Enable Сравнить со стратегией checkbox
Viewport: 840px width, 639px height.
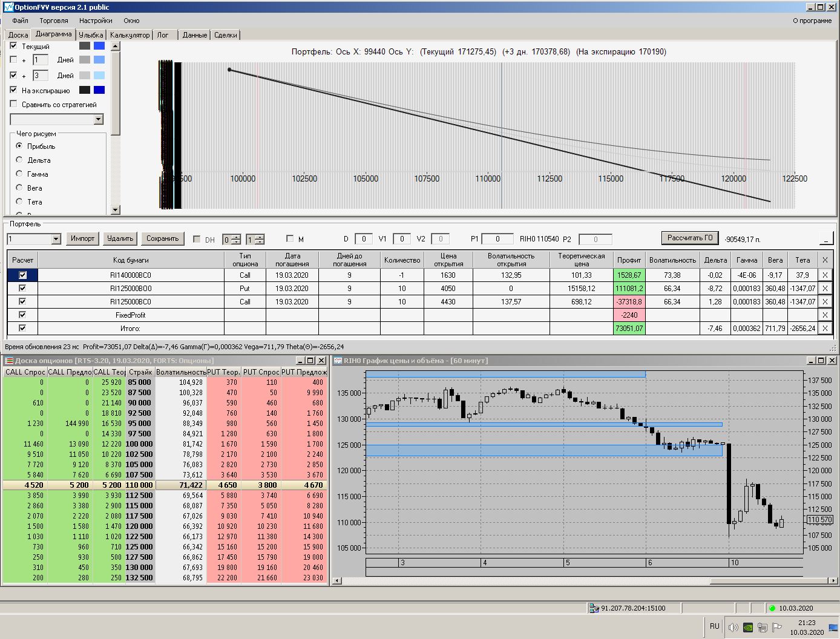pos(13,105)
